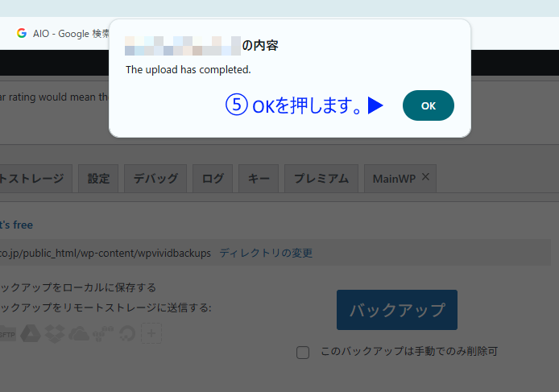Screen dimensions: 559x392
Task: Switch to the キー tab
Action: (x=259, y=179)
